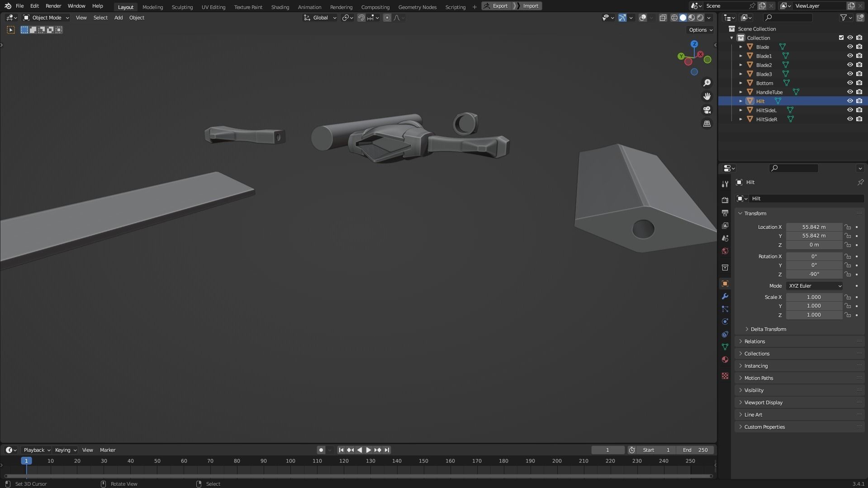Open the Tool settings properties tab

(x=725, y=184)
